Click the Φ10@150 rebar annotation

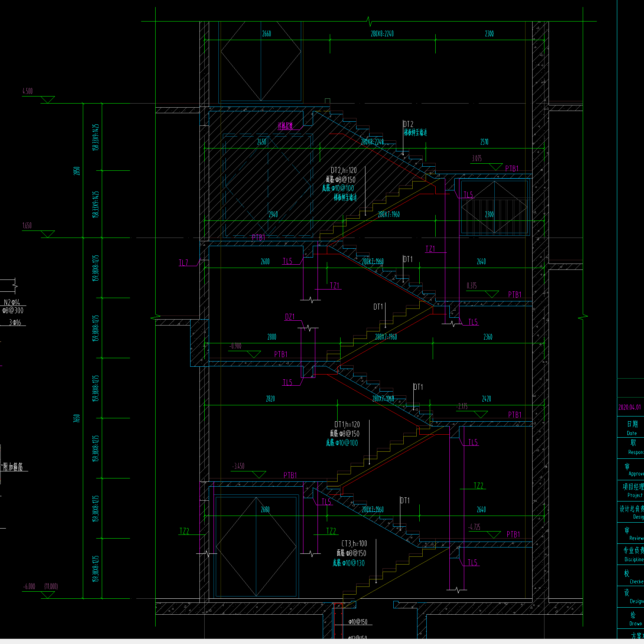pyautogui.click(x=358, y=621)
